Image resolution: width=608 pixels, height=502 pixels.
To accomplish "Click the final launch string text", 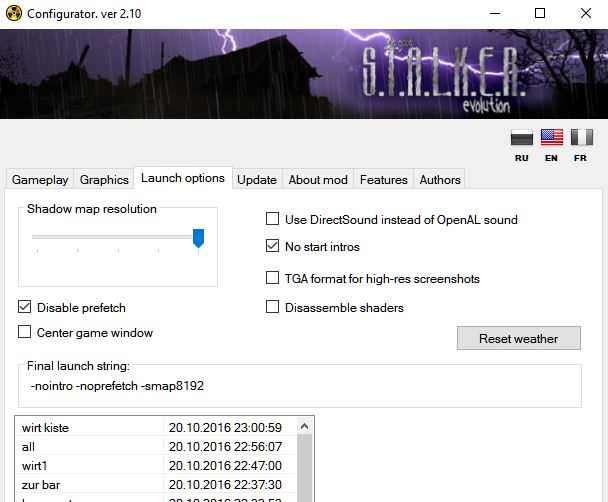I will (x=117, y=386).
